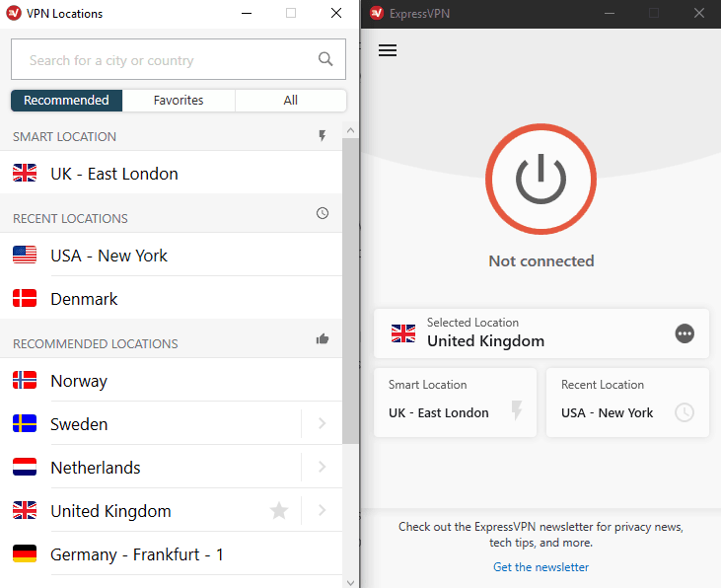Screen dimensions: 721x588
Task: Click the Netherlands flag icon
Action: pos(25,467)
